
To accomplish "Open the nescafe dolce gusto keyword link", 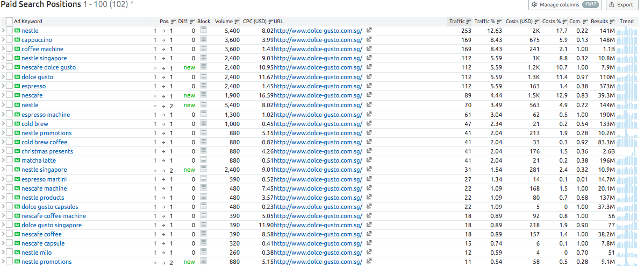I will (x=48, y=67).
